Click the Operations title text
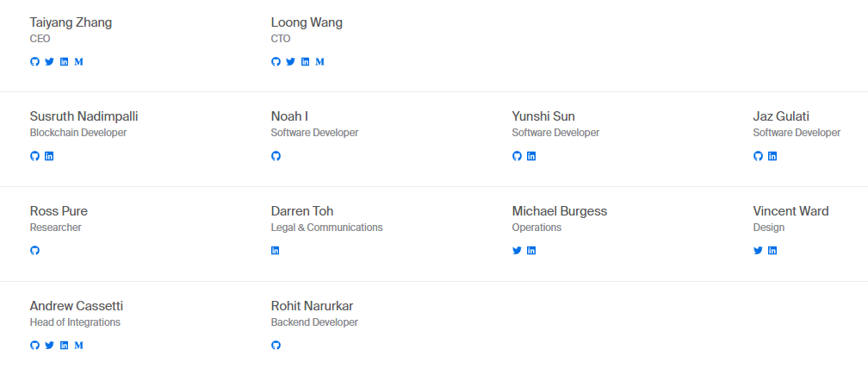 click(x=536, y=228)
